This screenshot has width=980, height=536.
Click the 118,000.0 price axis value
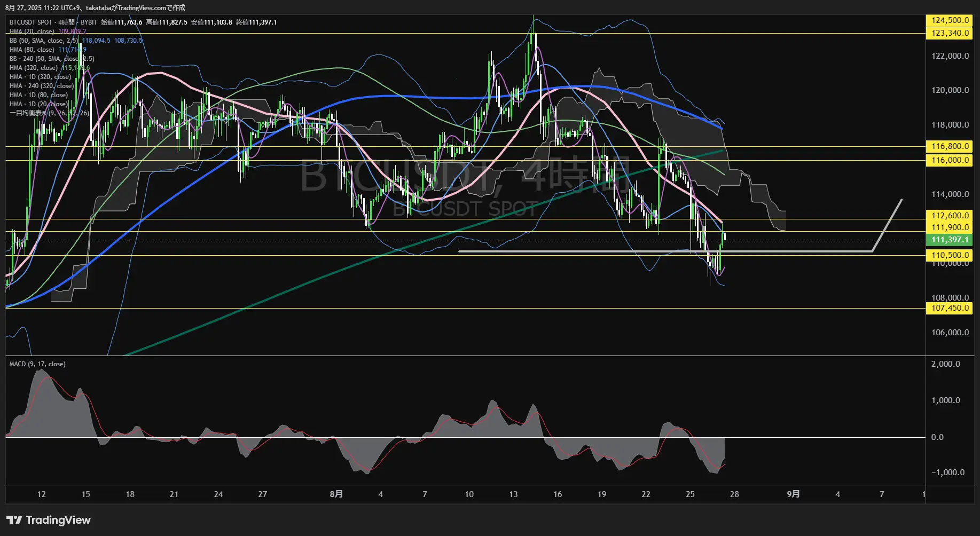[950, 125]
